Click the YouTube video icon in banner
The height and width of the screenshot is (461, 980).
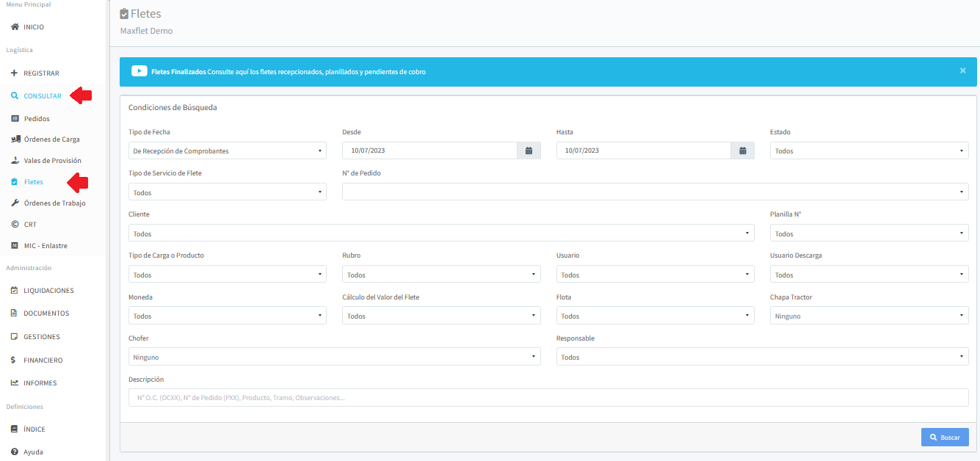[139, 71]
